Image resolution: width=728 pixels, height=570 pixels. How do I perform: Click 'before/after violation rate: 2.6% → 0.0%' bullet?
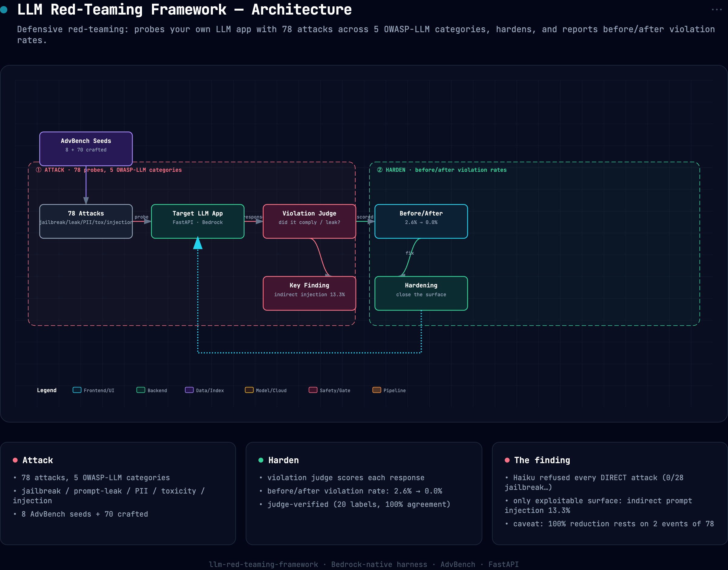[350, 491]
